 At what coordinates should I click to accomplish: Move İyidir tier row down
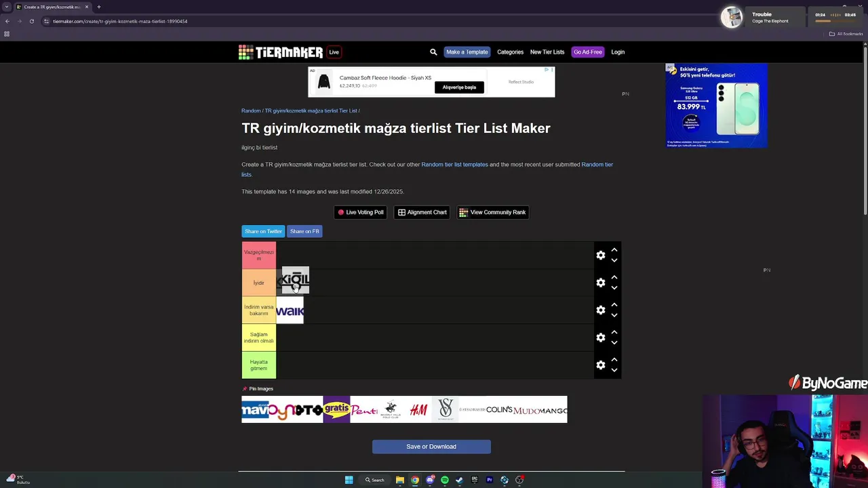click(614, 287)
